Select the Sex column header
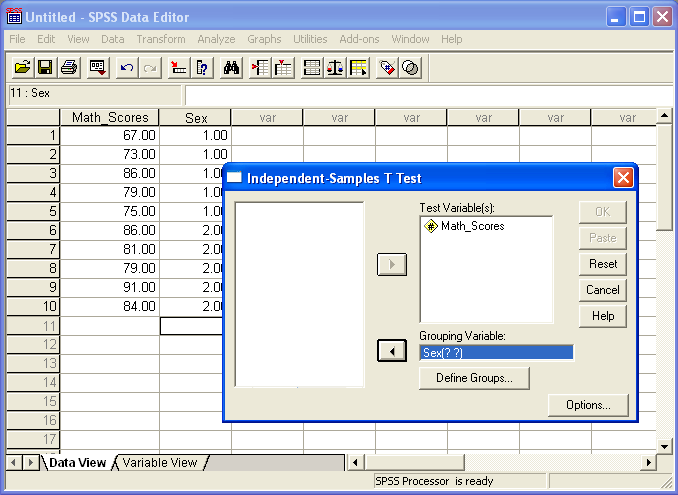Screen dimensions: 678x495 [x=195, y=118]
